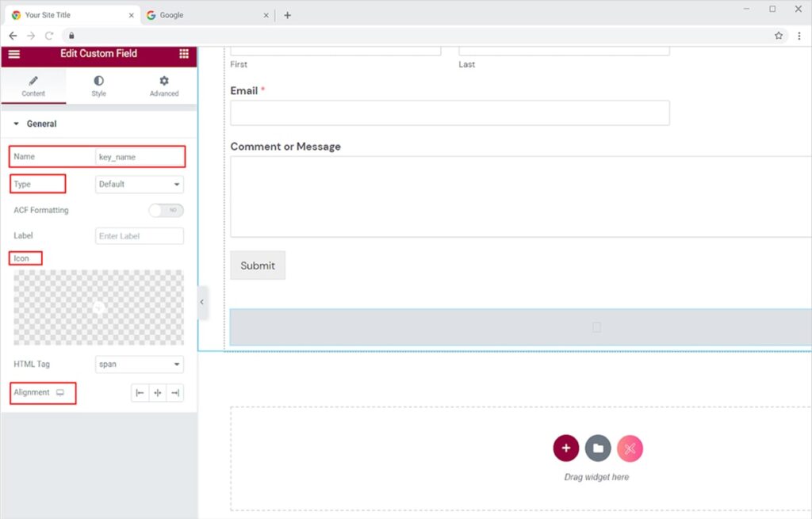Image resolution: width=812 pixels, height=519 pixels.
Task: Collapse the editor side panel
Action: coord(202,302)
